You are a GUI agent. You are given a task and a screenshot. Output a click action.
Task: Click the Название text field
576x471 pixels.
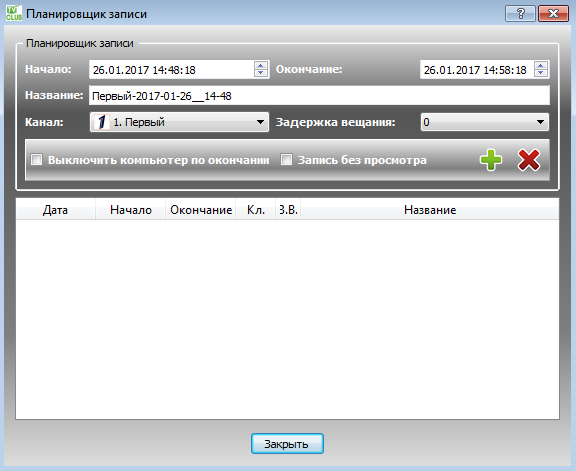click(319, 96)
